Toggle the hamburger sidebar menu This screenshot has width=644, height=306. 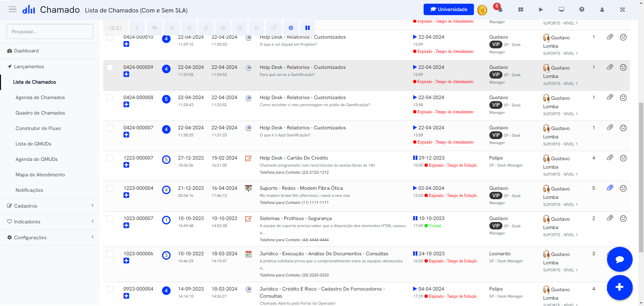tap(12, 9)
